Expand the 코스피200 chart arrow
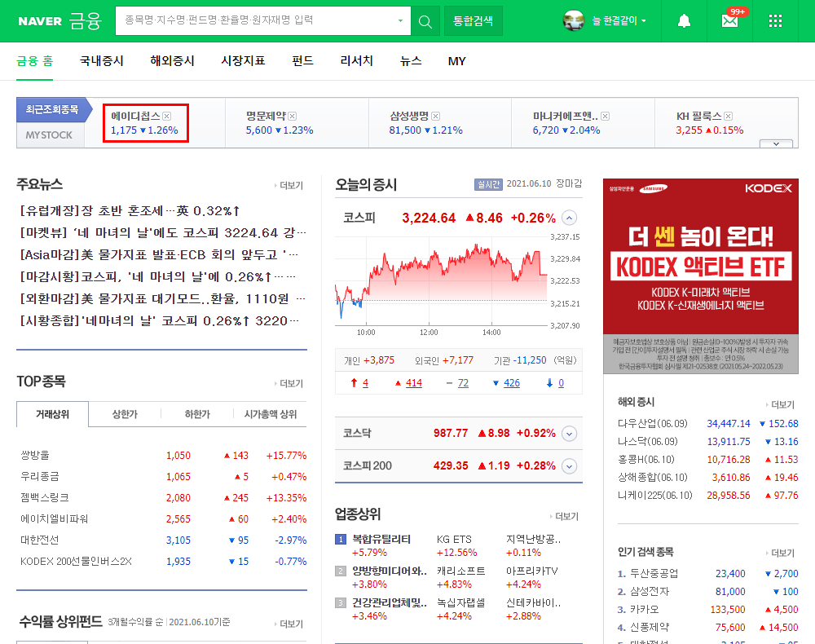 [570, 466]
